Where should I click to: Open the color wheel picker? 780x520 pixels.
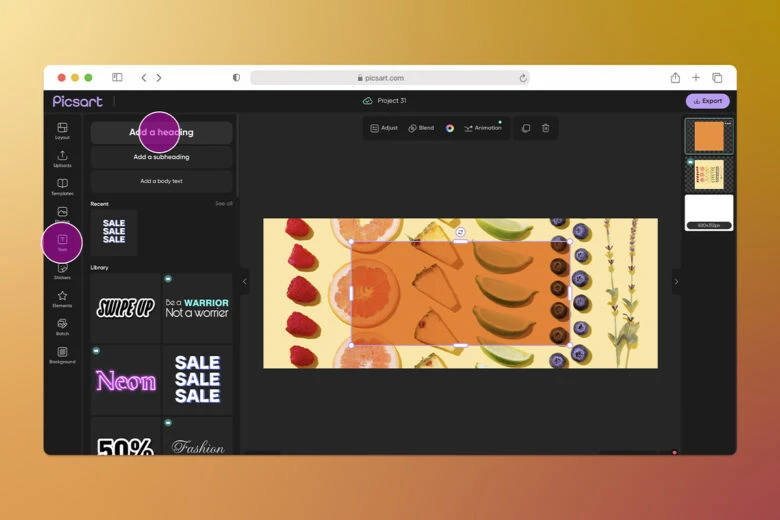coord(450,128)
